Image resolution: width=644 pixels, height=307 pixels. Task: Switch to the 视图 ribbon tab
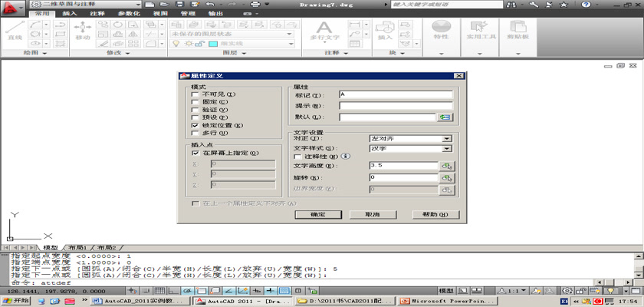click(160, 14)
